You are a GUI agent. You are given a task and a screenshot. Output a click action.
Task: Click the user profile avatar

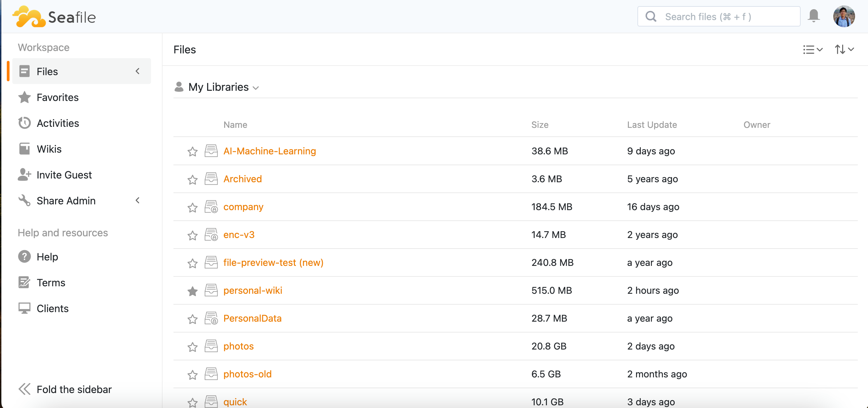click(845, 16)
